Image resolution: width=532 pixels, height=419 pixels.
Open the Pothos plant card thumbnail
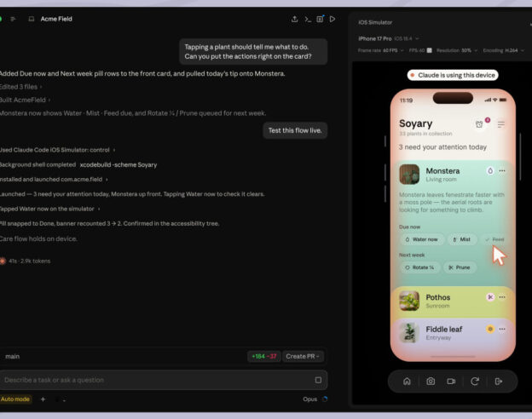[x=409, y=301]
